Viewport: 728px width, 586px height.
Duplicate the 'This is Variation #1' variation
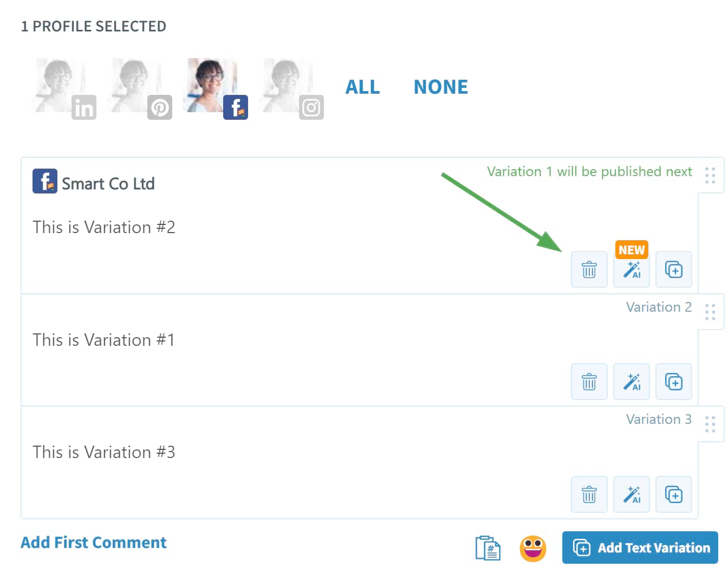tap(673, 382)
